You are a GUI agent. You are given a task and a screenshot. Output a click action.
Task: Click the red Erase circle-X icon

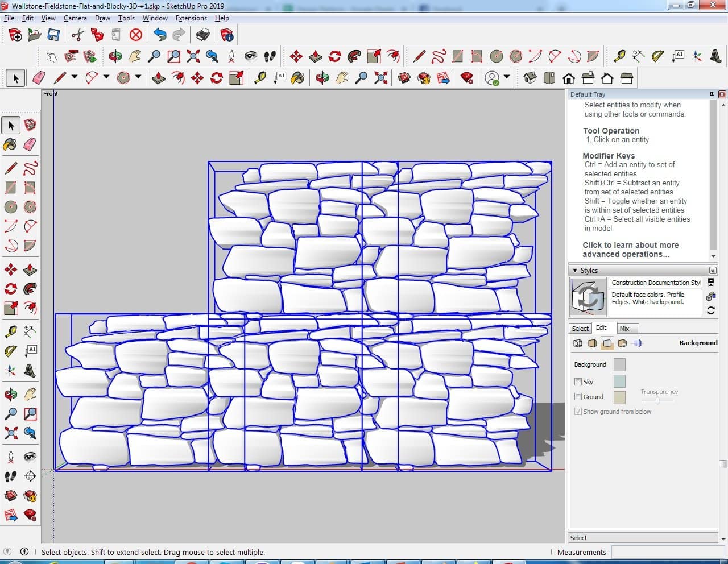coord(136,35)
